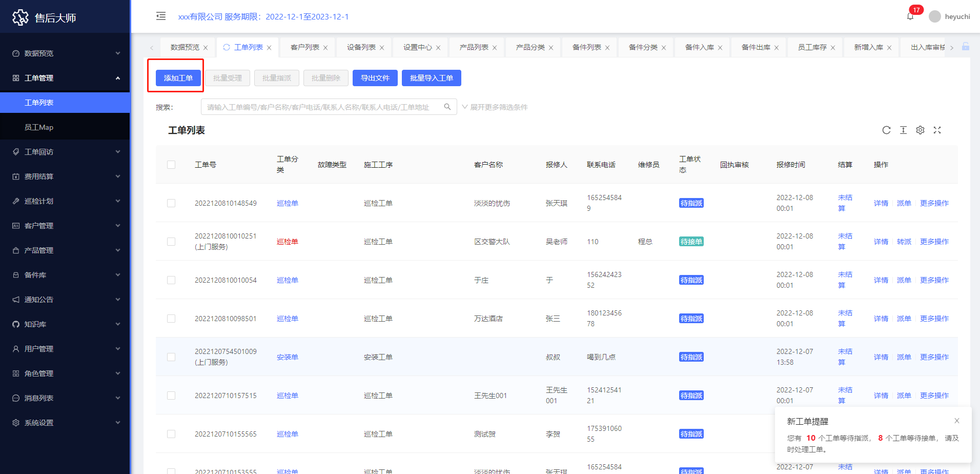Check row 202212071015​7515 checkbox
980x474 pixels.
tap(171, 396)
